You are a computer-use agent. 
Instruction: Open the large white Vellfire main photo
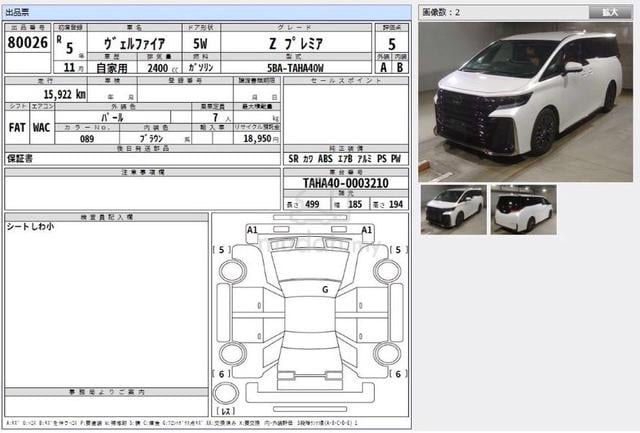coord(525,102)
